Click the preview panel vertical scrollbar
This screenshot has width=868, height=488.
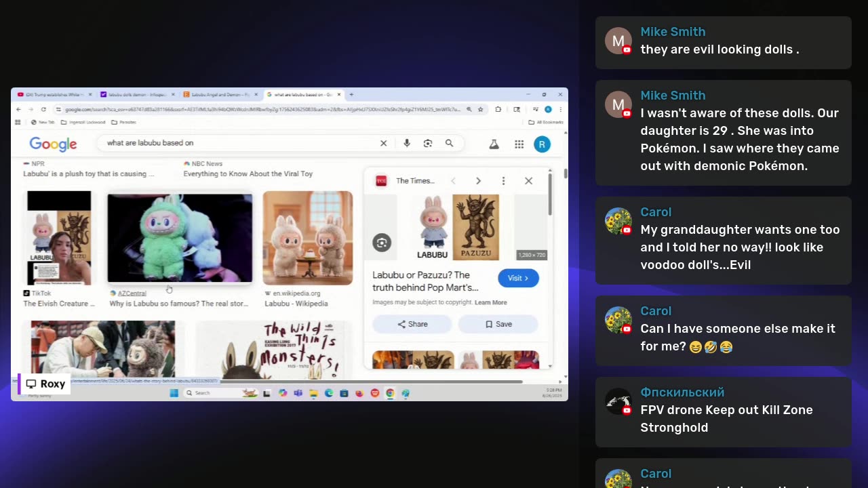550,193
